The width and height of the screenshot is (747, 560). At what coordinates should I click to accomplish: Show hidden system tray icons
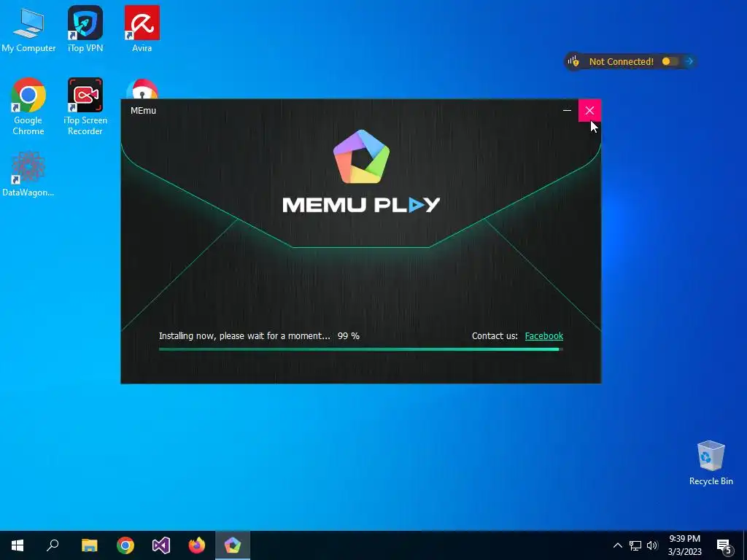[617, 545]
